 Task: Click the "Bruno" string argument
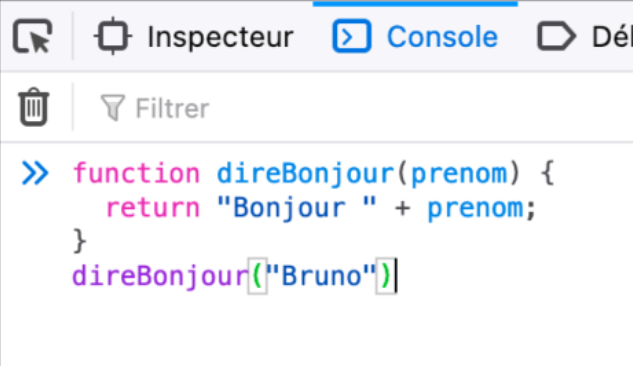click(321, 276)
